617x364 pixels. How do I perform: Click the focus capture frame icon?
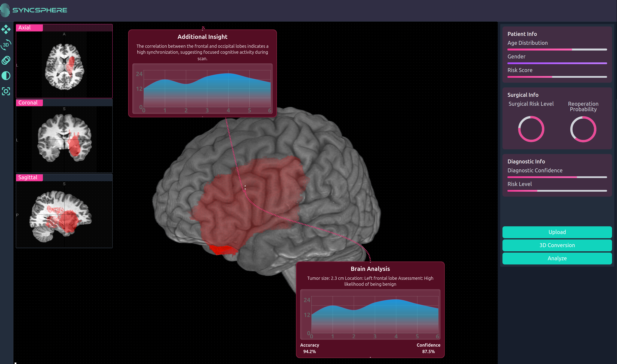(x=6, y=91)
